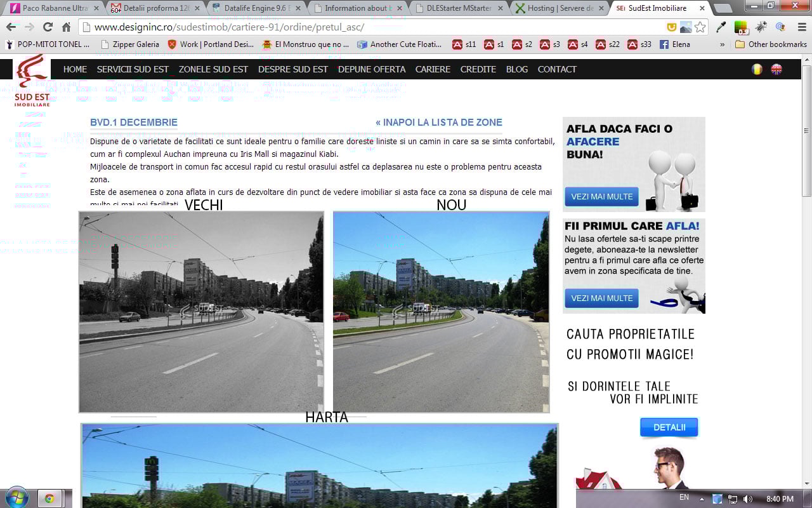Open El Monstruo que no bookmark
The width and height of the screenshot is (812, 508).
coord(306,44)
